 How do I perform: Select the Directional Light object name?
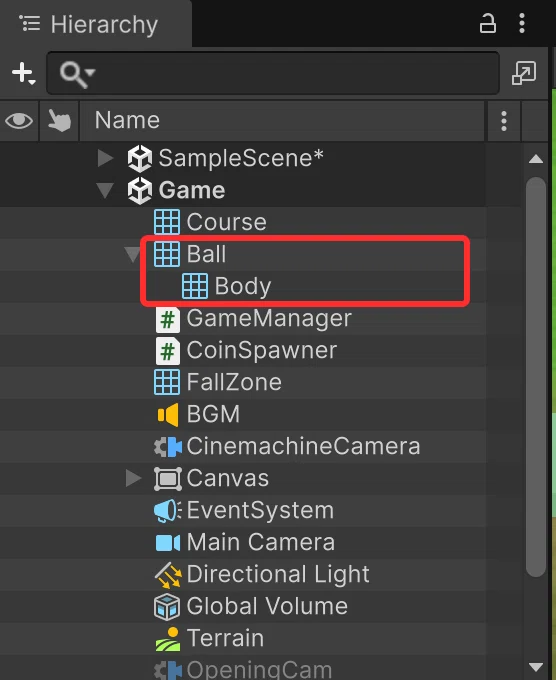pos(278,575)
